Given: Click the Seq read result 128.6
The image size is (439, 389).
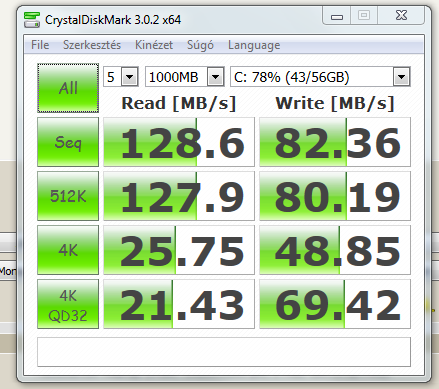Looking at the screenshot, I should [x=179, y=142].
